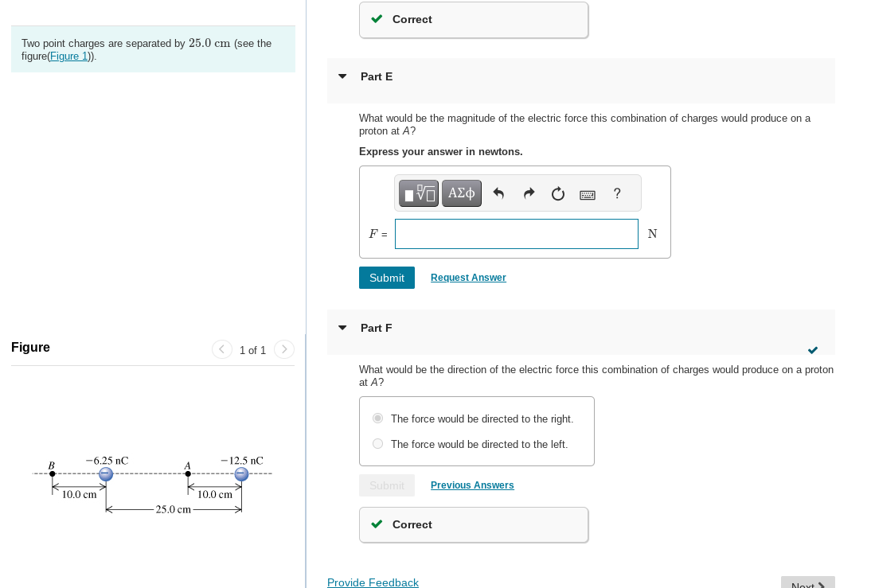Click the Previous Answers link
The width and height of the screenshot is (871, 588).
[x=472, y=485]
